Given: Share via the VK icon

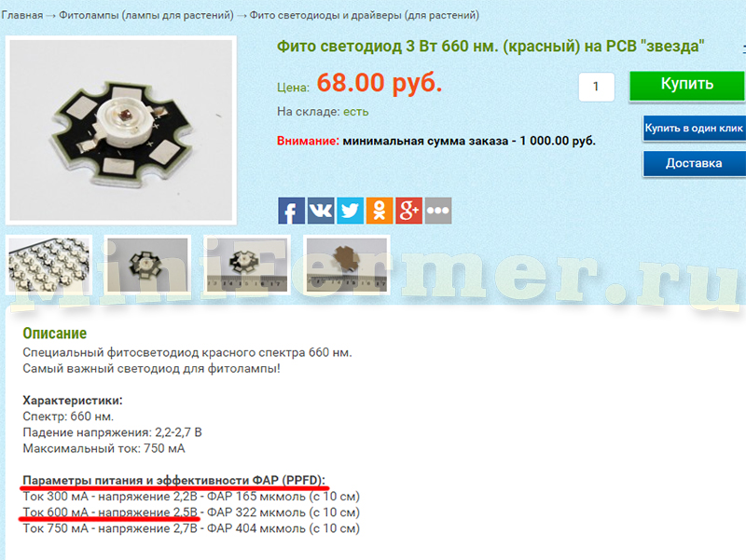Looking at the screenshot, I should [321, 211].
